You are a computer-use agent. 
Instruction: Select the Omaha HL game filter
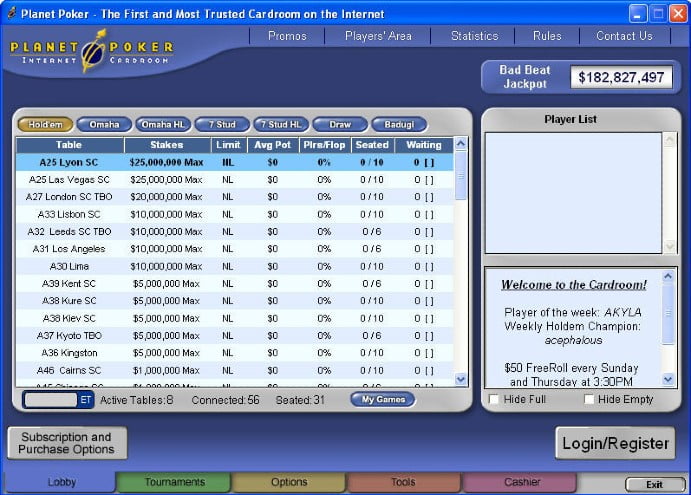click(x=163, y=125)
